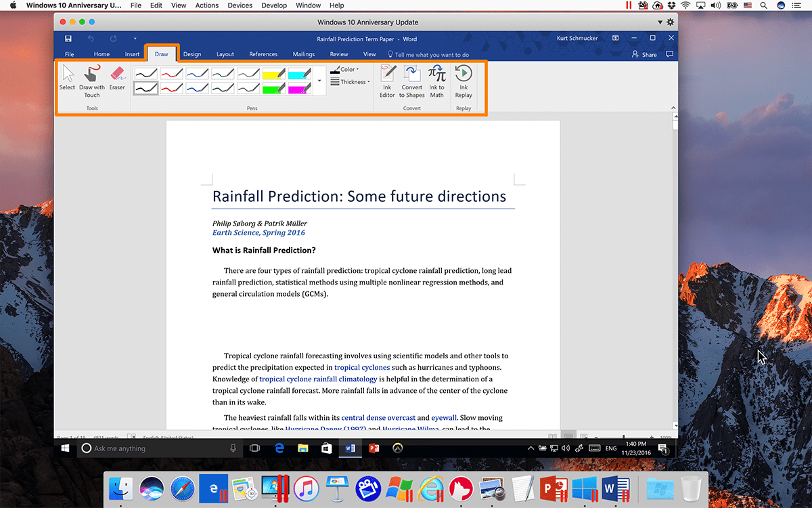Viewport: 812px width, 508px height.
Task: Click the Cortana microphone icon
Action: (x=233, y=448)
